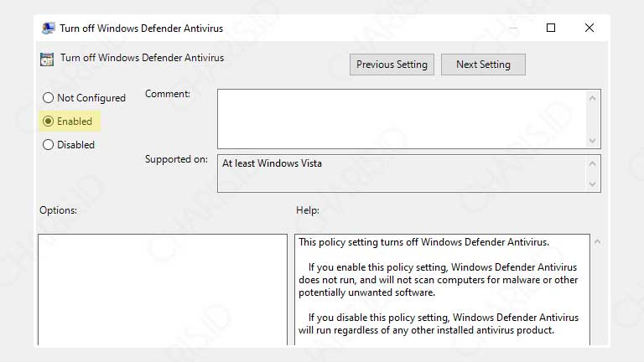644x362 pixels.
Task: Click the 'Supported on:' label
Action: click(176, 159)
